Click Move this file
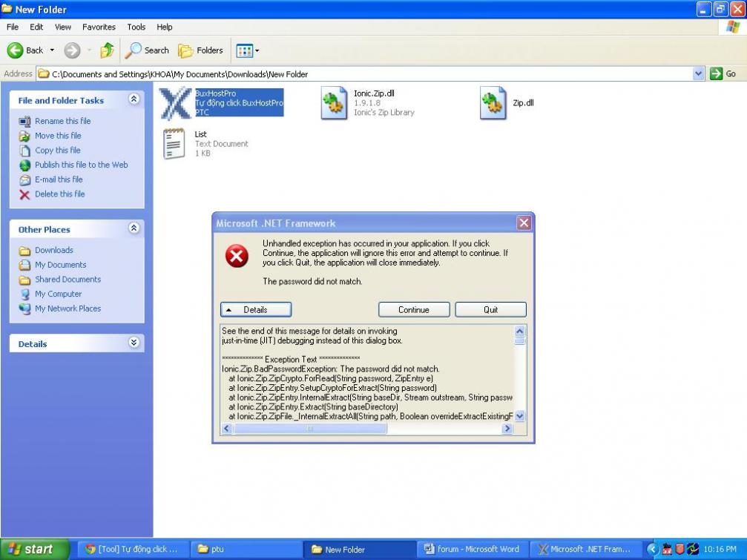The height and width of the screenshot is (560, 747). click(58, 136)
